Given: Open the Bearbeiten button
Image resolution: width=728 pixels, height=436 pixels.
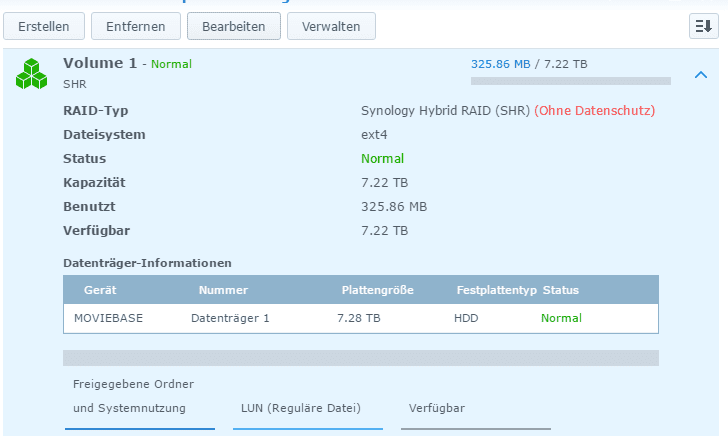Looking at the screenshot, I should [x=234, y=26].
